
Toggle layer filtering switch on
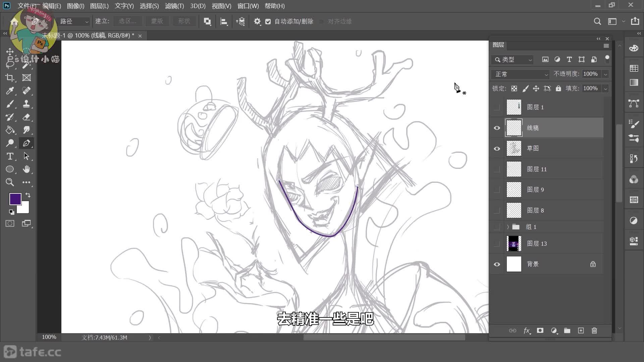click(607, 59)
